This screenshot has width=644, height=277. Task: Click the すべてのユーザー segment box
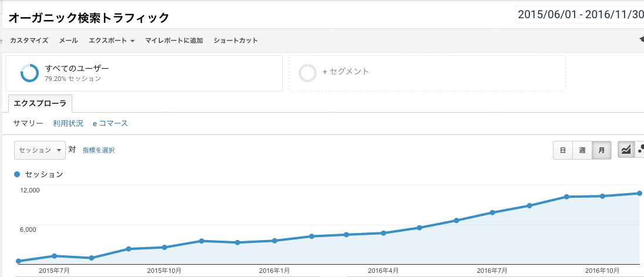click(x=144, y=73)
